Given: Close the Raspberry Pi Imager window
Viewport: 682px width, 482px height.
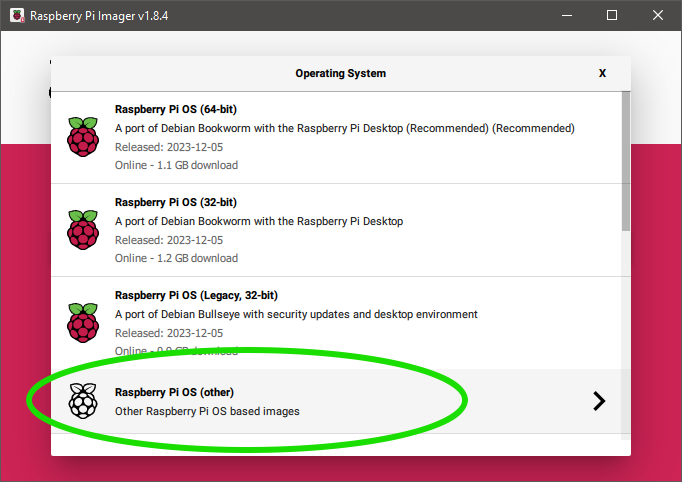Looking at the screenshot, I should (x=658, y=15).
